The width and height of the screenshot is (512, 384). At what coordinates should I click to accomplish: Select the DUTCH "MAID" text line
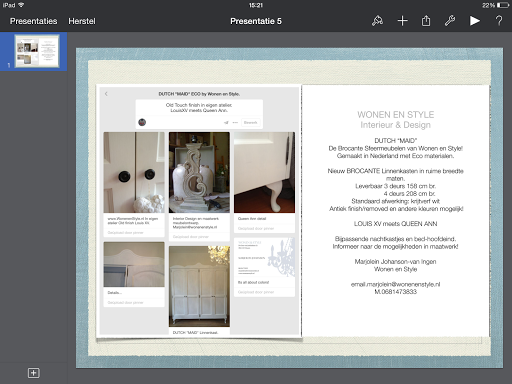pyautogui.click(x=396, y=141)
